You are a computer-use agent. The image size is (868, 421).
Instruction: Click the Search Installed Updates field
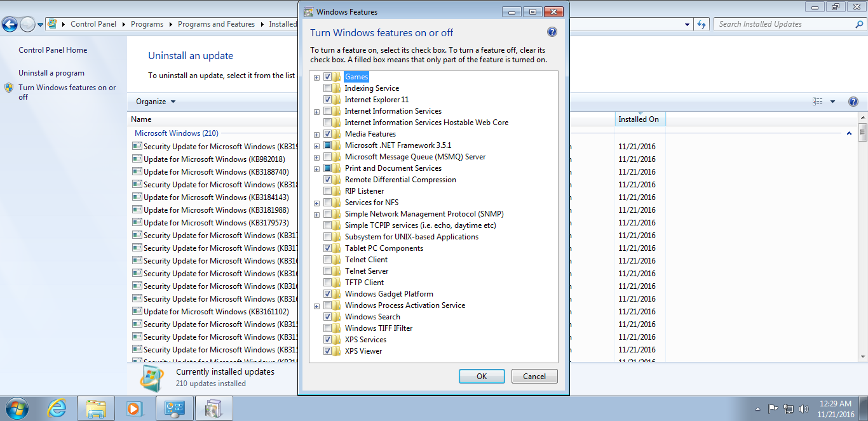(x=785, y=24)
